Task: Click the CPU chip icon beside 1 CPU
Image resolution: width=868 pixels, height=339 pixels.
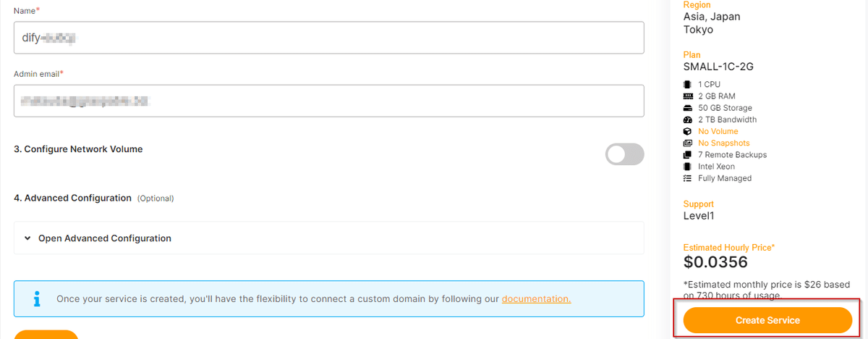Action: tap(688, 85)
